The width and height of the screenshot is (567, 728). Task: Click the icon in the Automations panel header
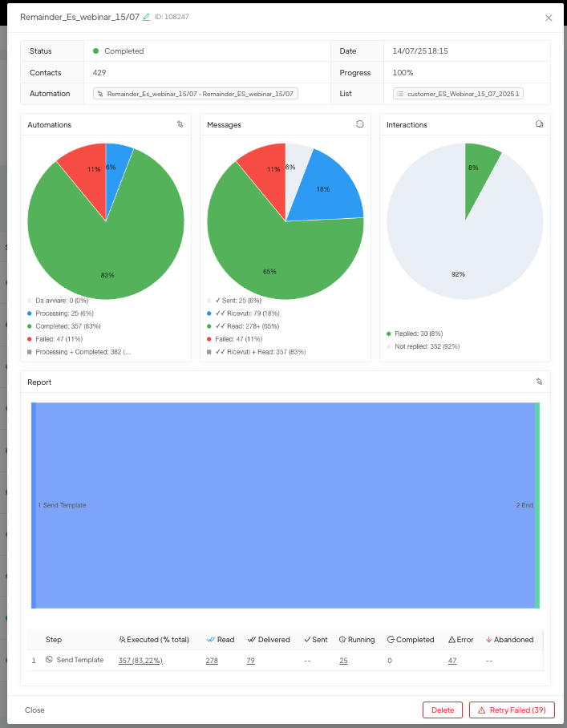(x=180, y=124)
